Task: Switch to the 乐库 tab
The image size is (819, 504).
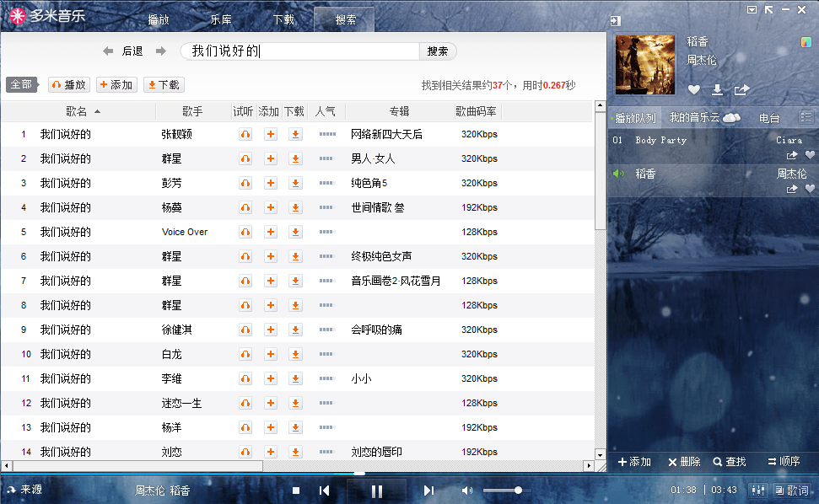Action: tap(219, 18)
